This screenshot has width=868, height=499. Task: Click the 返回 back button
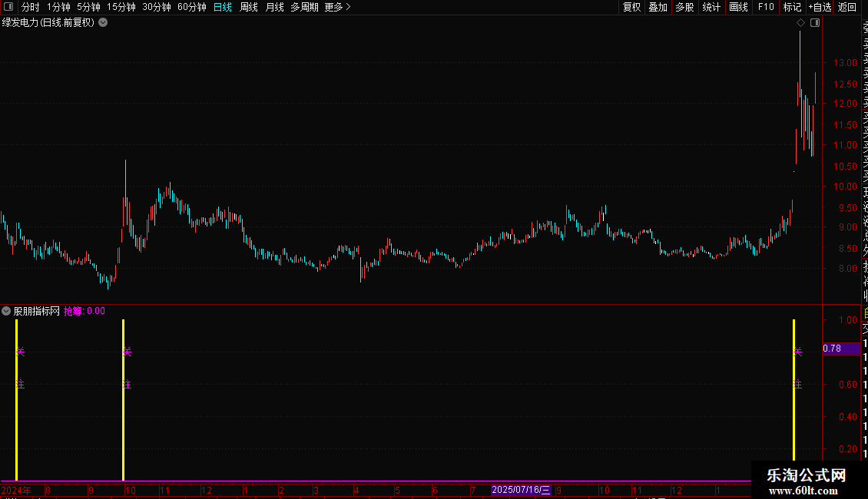(x=847, y=7)
